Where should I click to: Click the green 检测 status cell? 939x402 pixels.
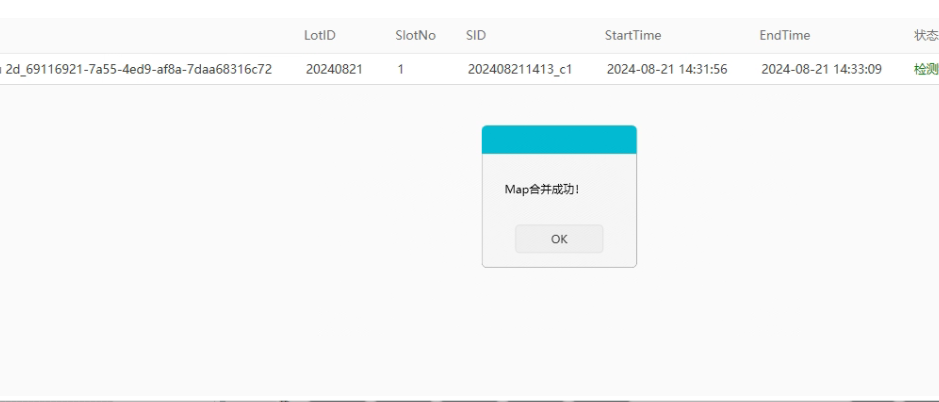click(926, 69)
